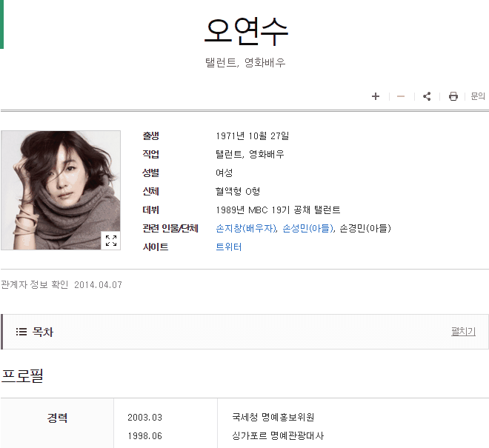Open the 트위터 site link
This screenshot has width=489, height=448.
pos(229,247)
